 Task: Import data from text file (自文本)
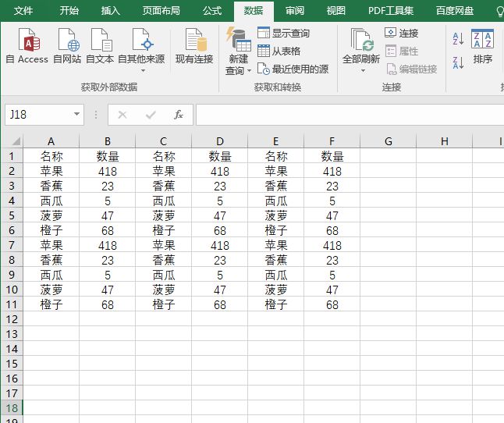(x=100, y=46)
